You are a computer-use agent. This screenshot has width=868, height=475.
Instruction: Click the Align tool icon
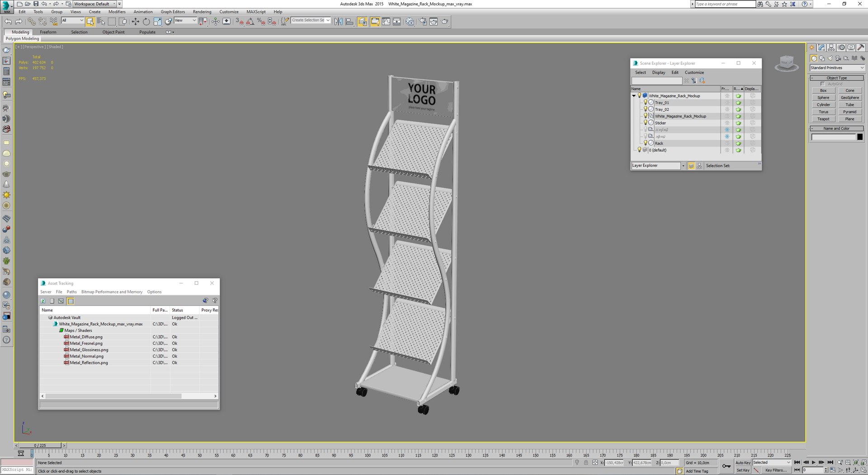point(349,22)
